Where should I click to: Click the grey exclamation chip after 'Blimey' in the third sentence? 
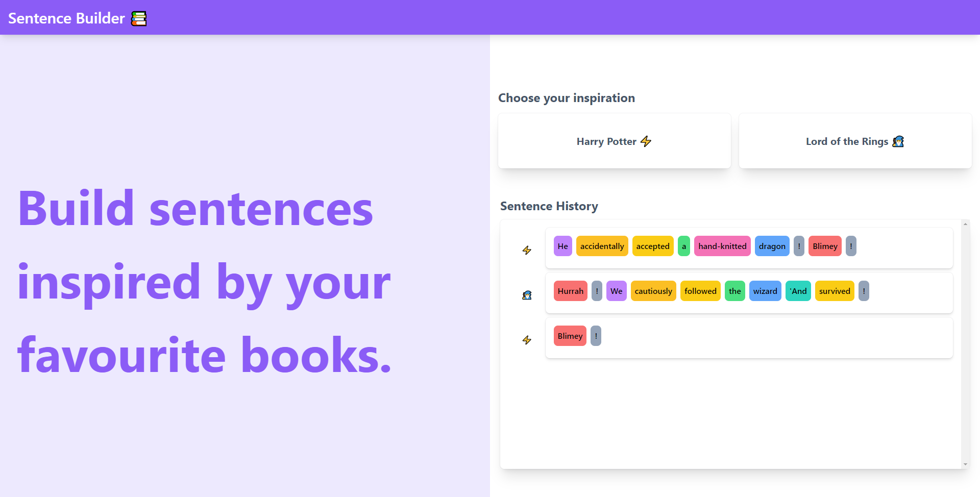(596, 336)
